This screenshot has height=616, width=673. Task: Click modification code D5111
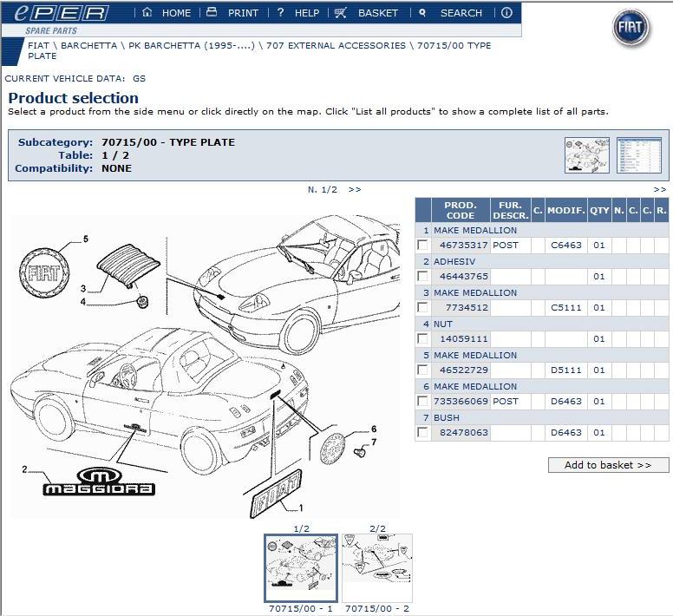(x=566, y=370)
